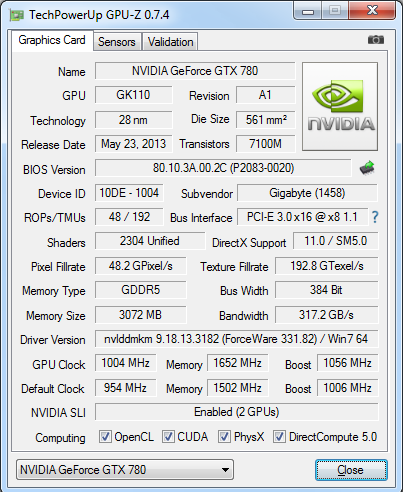The image size is (403, 492).
Task: Click the Pixel Fillrate field 48.2 GPixel/s
Action: click(x=141, y=266)
